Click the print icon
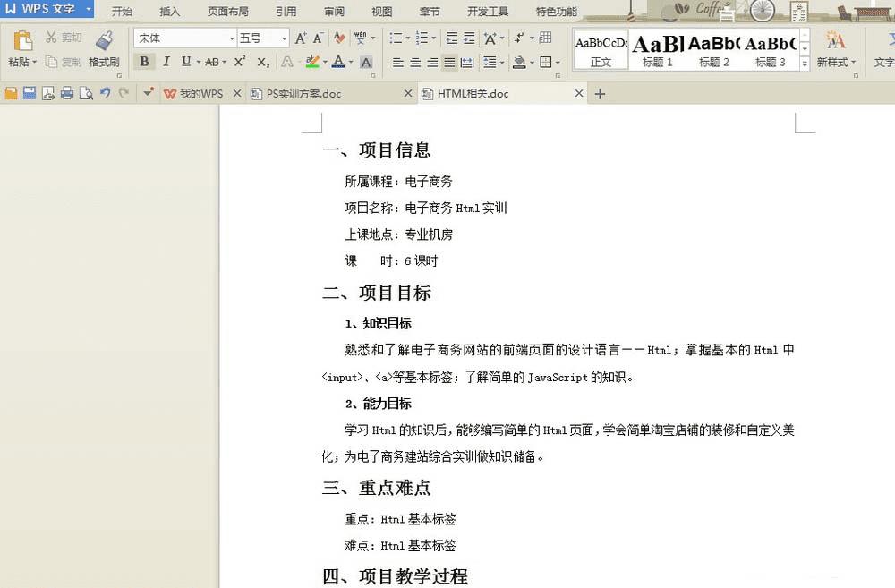The height and width of the screenshot is (588, 895). (x=67, y=94)
